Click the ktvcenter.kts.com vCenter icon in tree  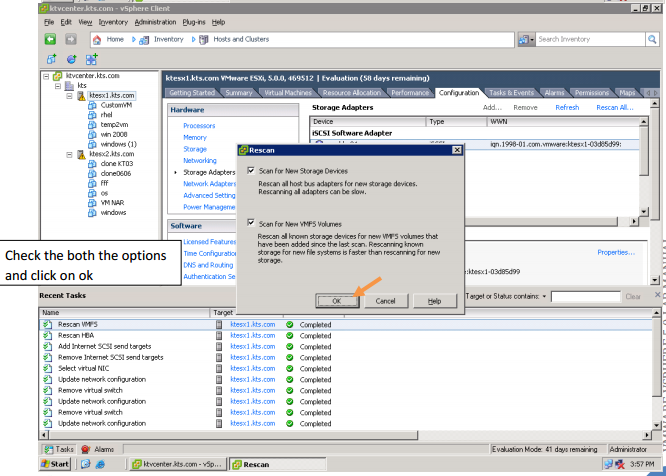click(57, 76)
